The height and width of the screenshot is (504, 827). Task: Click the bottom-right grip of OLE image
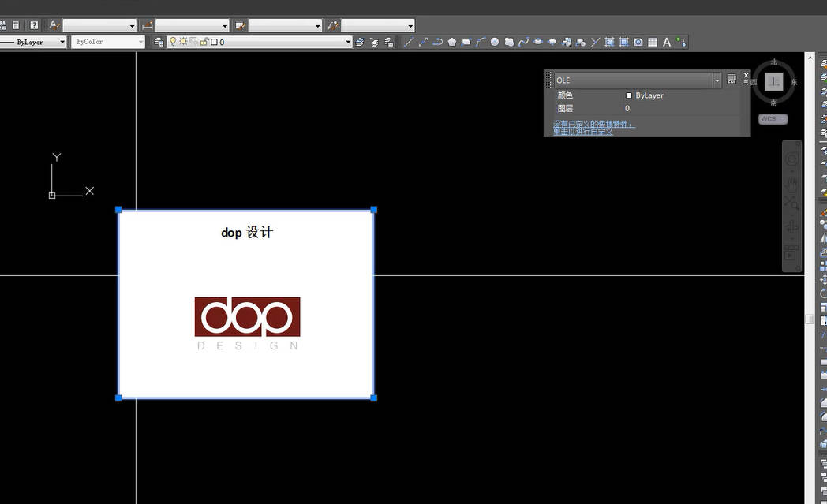[x=373, y=398]
